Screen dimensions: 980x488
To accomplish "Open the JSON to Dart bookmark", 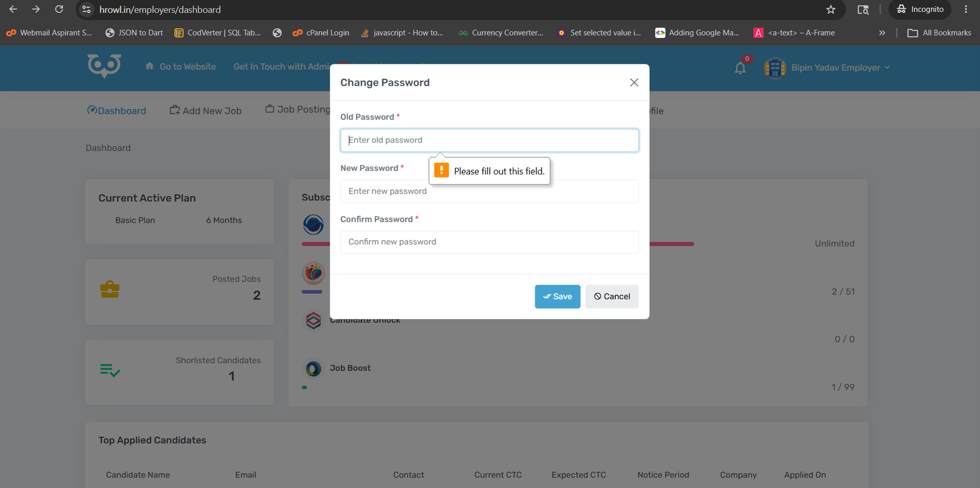I will pos(134,33).
